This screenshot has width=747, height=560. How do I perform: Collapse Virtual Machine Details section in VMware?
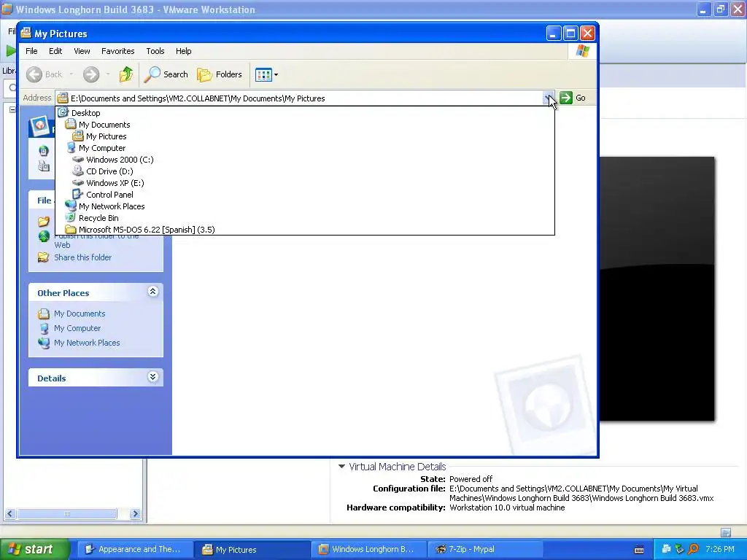341,467
